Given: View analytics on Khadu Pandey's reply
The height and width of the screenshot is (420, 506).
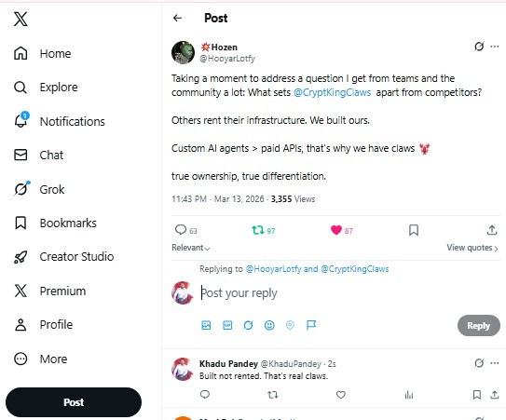Looking at the screenshot, I should [x=409, y=395].
